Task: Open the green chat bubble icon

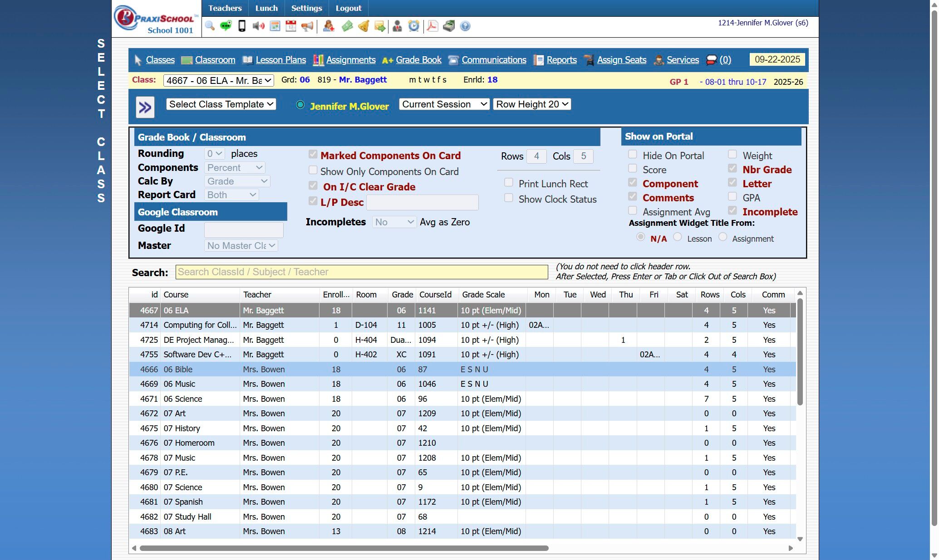Action: tap(226, 26)
